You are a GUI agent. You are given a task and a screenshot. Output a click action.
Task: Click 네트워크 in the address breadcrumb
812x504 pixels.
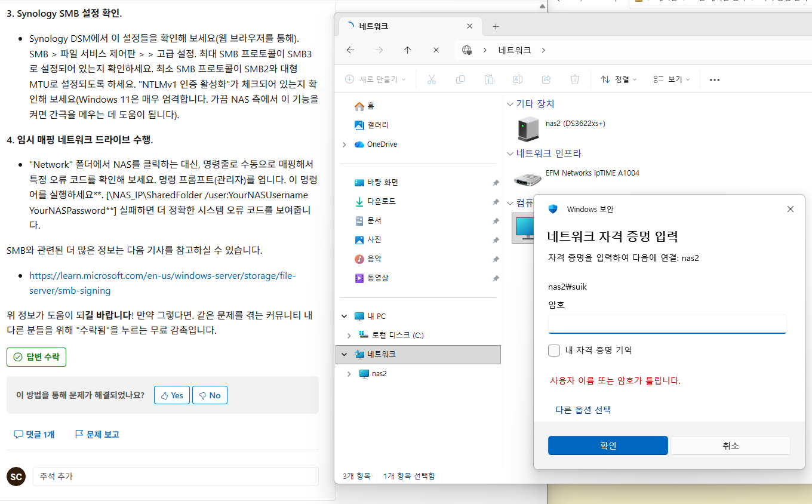515,50
